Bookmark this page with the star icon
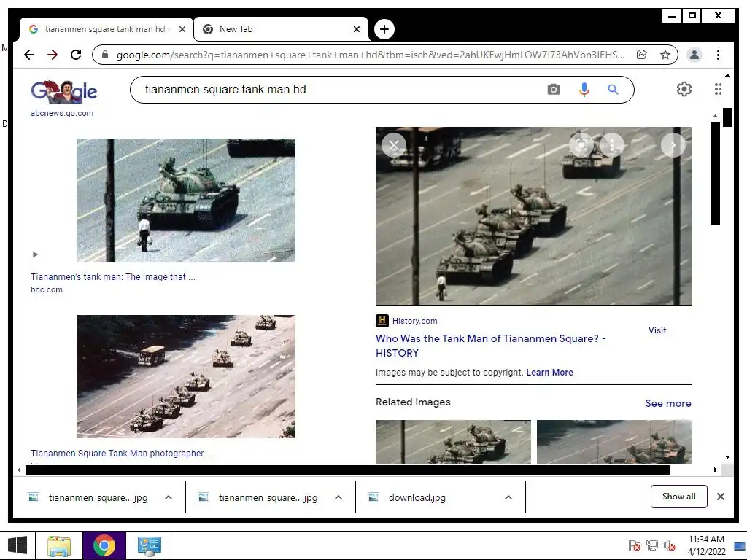Viewport: 747px width, 560px height. coord(665,55)
